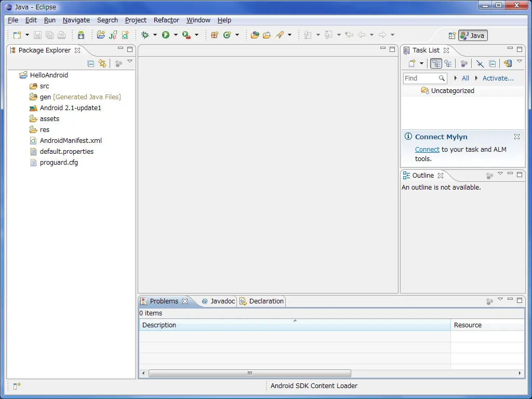Dismiss the Connect Mylyn notice
This screenshot has height=399, width=532.
[x=517, y=137]
